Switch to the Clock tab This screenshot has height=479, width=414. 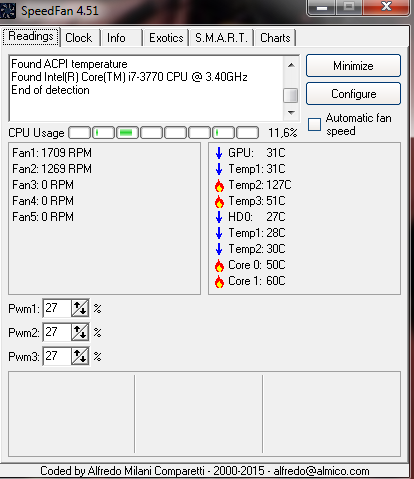(79, 38)
